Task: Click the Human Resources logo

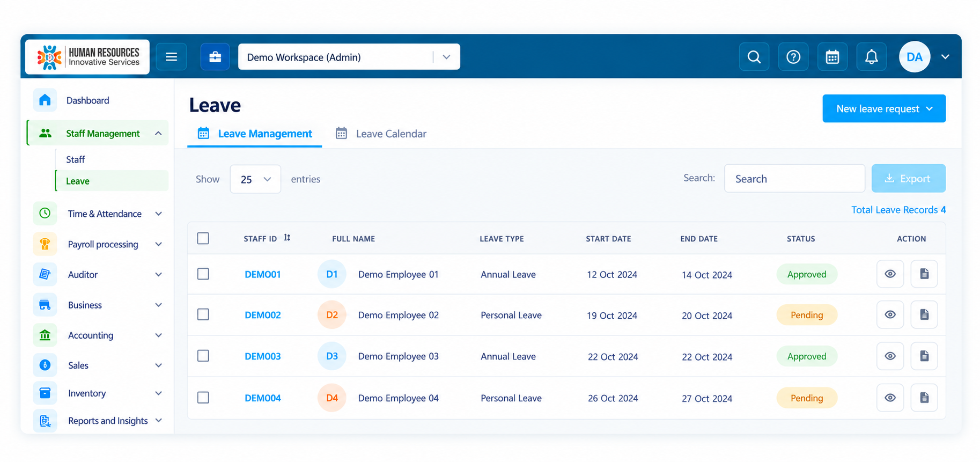Action: click(87, 57)
